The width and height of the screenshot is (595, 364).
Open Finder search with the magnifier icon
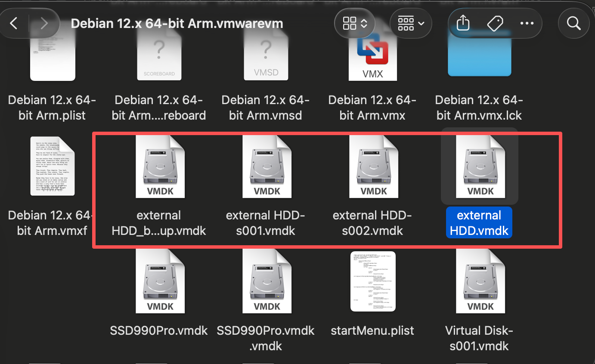click(574, 23)
